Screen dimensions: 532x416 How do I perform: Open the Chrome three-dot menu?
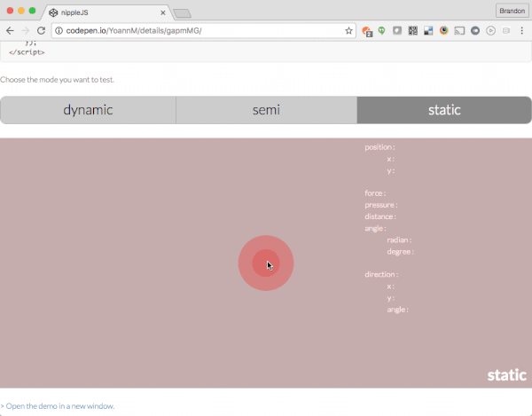(x=522, y=31)
